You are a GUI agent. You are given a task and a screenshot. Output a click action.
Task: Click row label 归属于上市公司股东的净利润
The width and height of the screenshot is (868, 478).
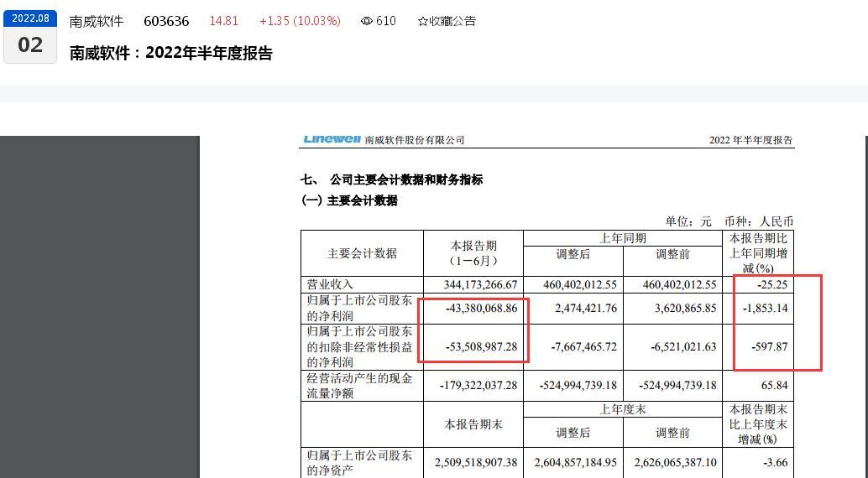click(x=359, y=308)
